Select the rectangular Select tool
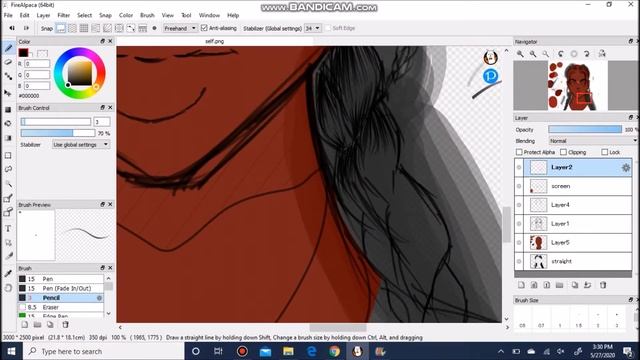 (8, 156)
